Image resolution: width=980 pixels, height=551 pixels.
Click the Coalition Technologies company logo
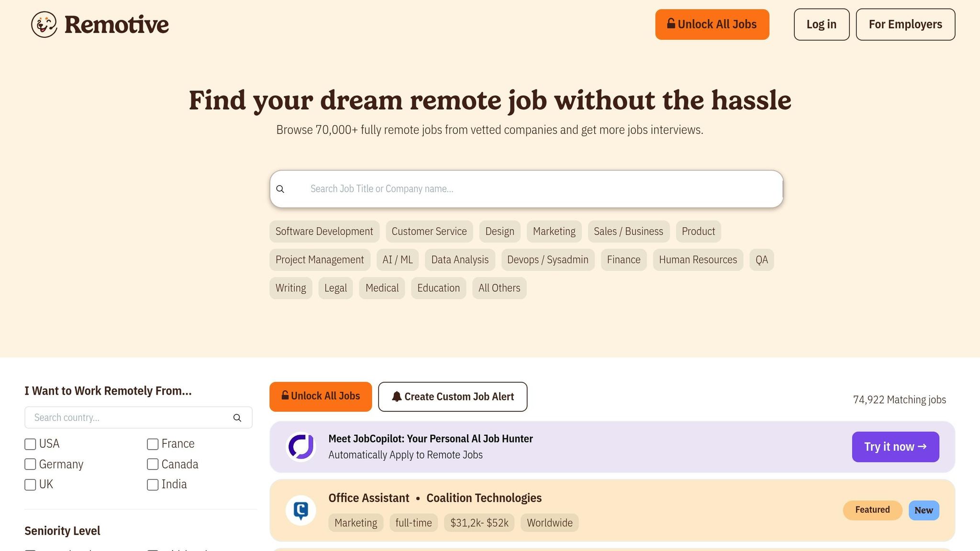(x=301, y=510)
